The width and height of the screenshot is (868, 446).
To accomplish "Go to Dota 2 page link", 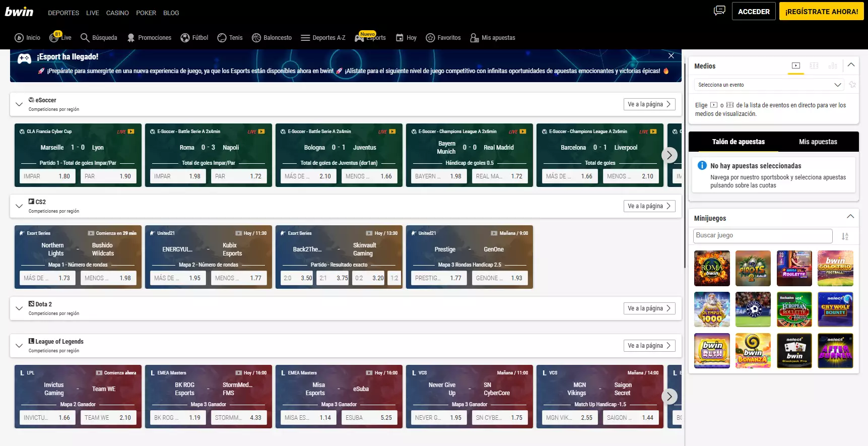I will point(649,308).
